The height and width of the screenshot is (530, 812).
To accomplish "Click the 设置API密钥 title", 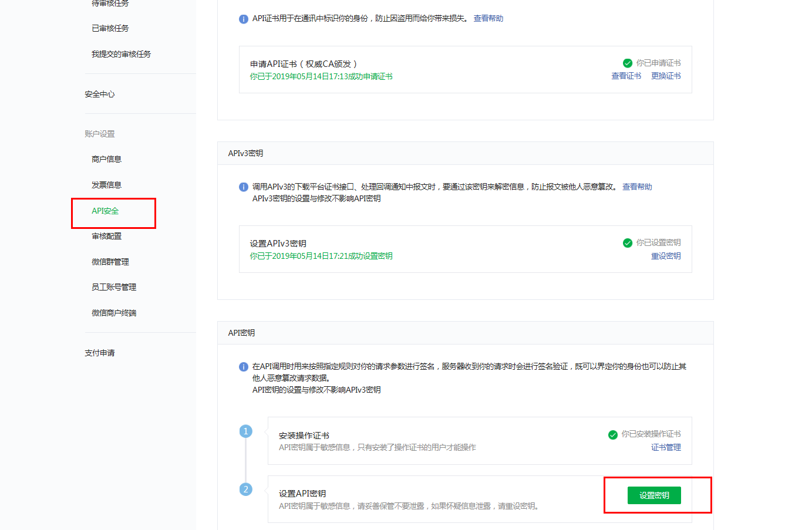I will click(x=302, y=494).
